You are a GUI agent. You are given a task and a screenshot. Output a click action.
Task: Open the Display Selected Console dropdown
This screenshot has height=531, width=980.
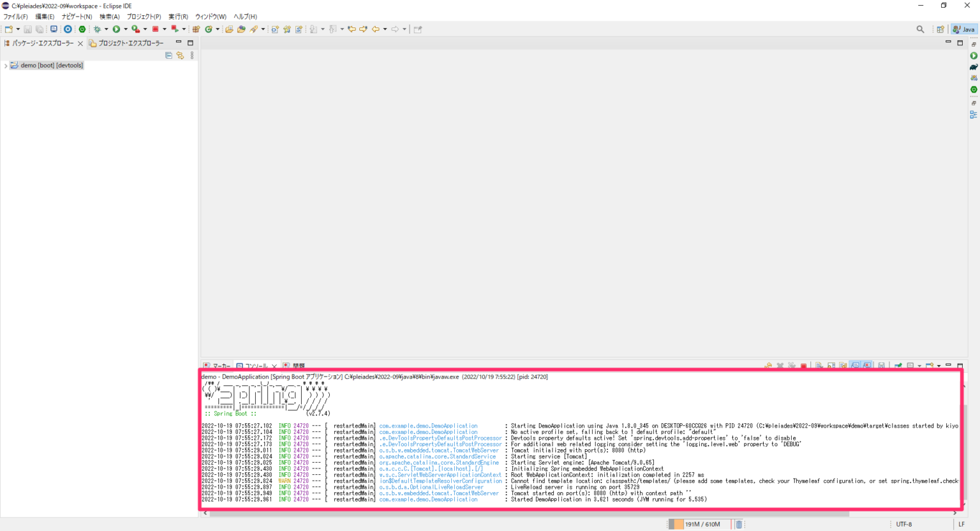(x=919, y=365)
